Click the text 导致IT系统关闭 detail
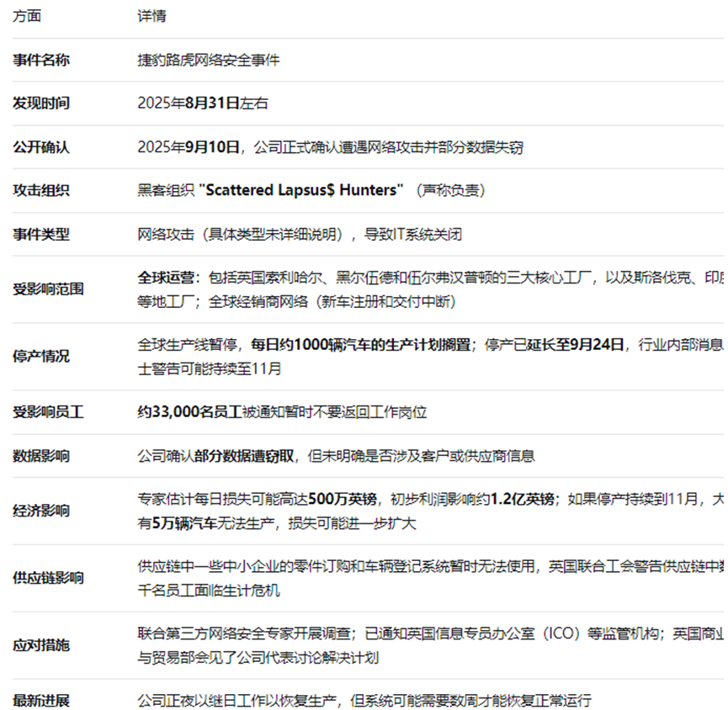728x710 pixels. click(x=412, y=234)
